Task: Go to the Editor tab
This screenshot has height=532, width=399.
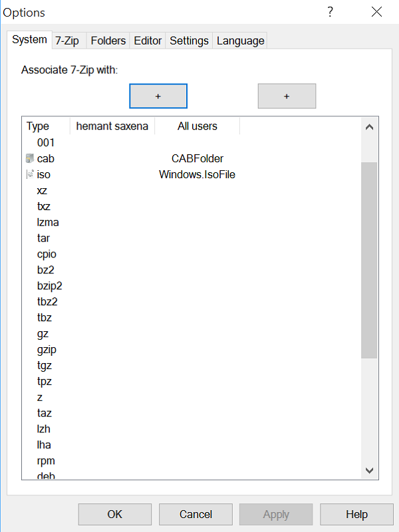Action: tap(148, 41)
